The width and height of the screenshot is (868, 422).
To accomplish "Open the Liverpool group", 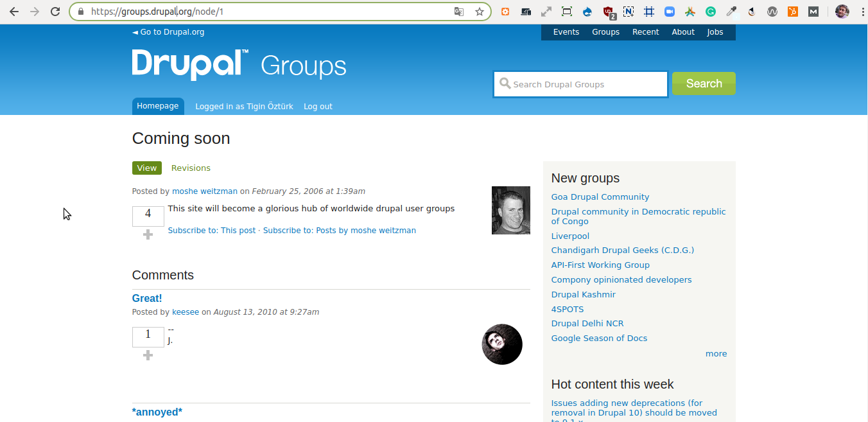I will [x=570, y=236].
